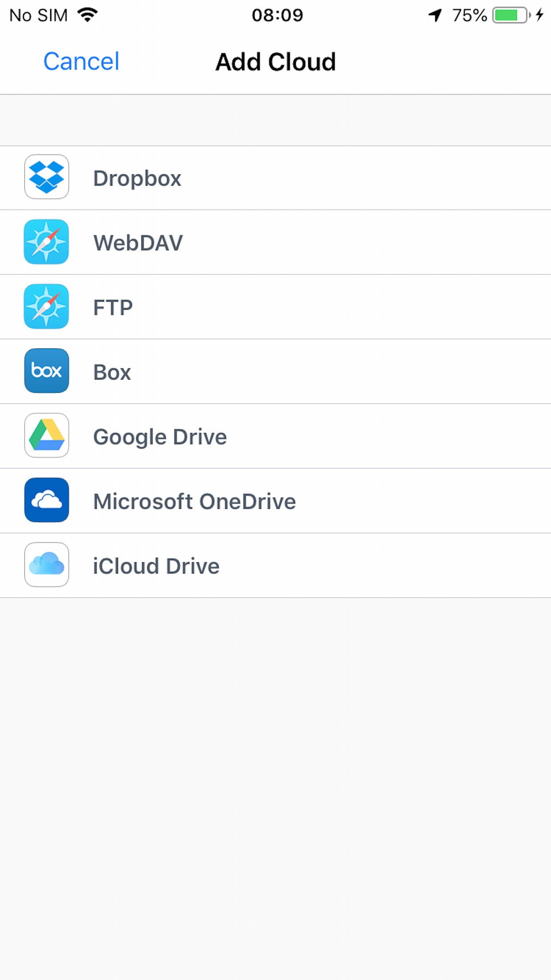Viewport: 551px width, 980px height.
Task: Tap the clock showing 08:09
Action: [275, 15]
